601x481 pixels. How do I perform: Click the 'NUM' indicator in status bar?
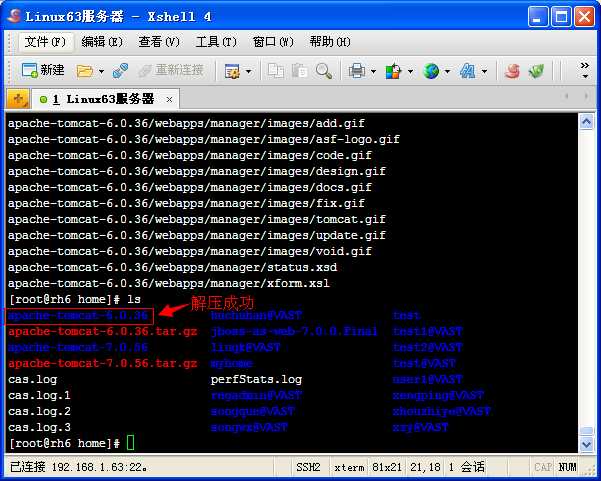pos(567,467)
